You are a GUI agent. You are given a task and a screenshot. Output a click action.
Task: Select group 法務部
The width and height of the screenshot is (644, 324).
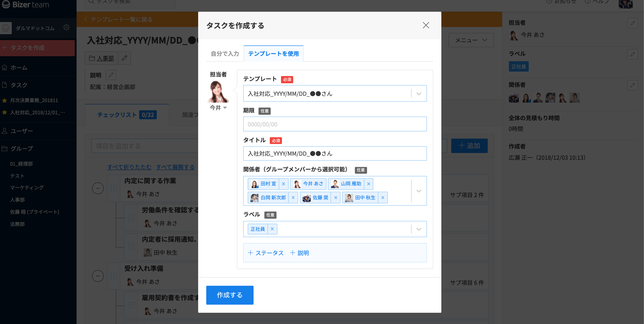[x=17, y=224]
